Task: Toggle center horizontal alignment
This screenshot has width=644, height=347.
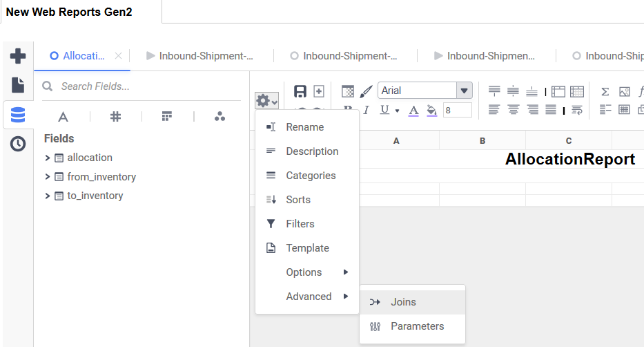Action: pos(513,109)
